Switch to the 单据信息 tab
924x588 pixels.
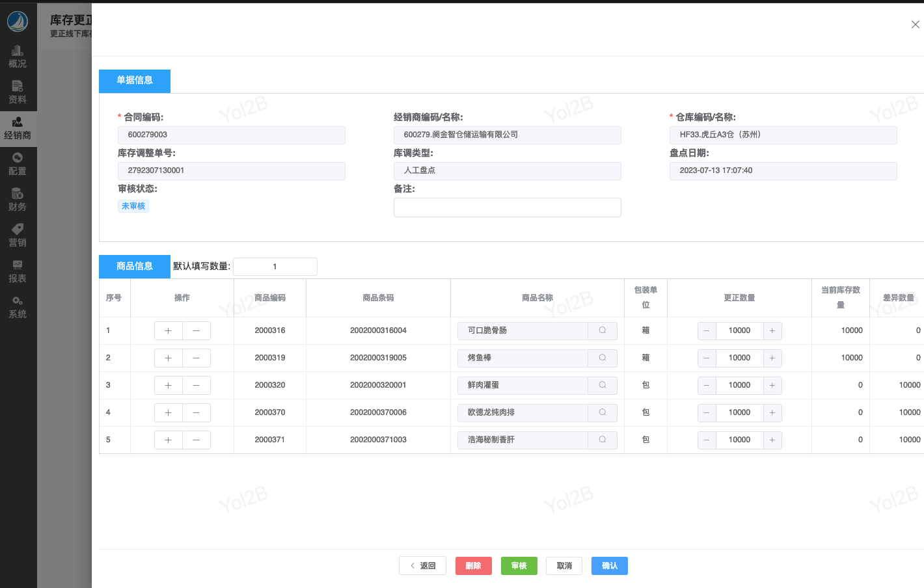point(135,81)
